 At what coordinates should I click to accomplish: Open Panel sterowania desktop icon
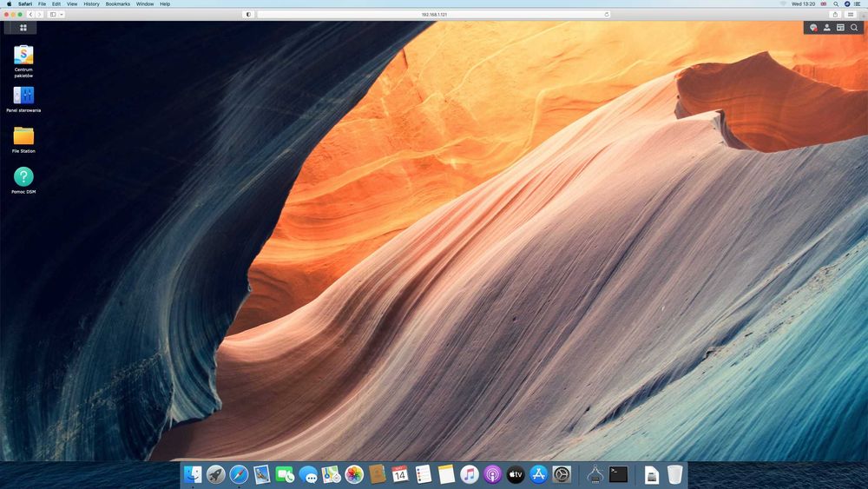pyautogui.click(x=23, y=100)
